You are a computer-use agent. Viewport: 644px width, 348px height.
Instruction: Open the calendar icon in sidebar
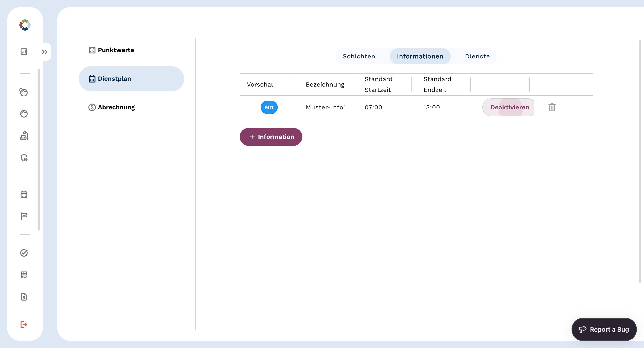pyautogui.click(x=24, y=195)
